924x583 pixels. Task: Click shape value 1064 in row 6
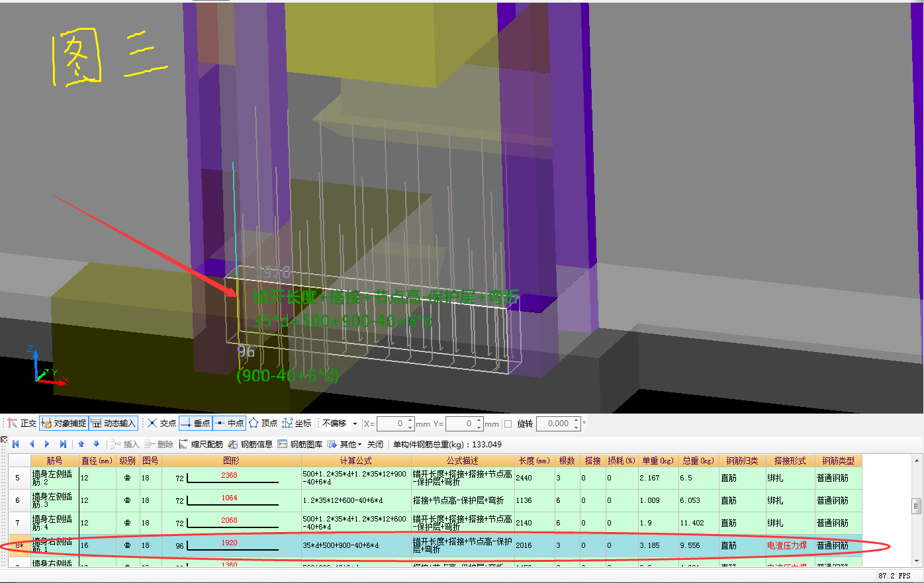pyautogui.click(x=229, y=498)
